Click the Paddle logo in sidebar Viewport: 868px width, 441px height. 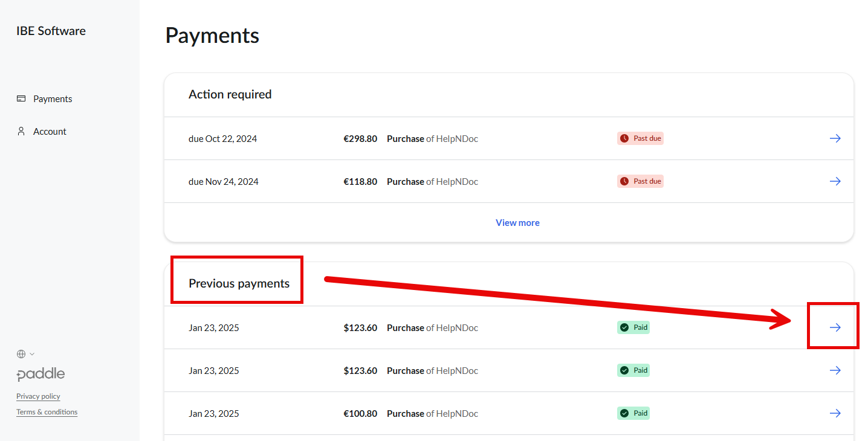[x=40, y=375]
